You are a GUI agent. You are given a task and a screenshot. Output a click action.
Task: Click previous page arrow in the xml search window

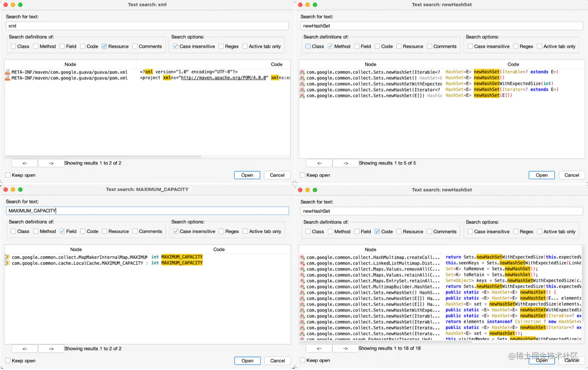tap(25, 163)
